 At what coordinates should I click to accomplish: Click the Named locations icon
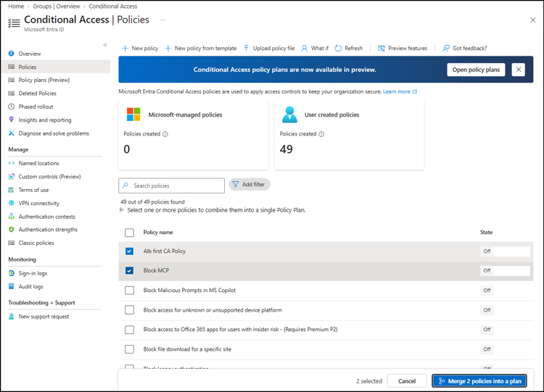tap(11, 163)
